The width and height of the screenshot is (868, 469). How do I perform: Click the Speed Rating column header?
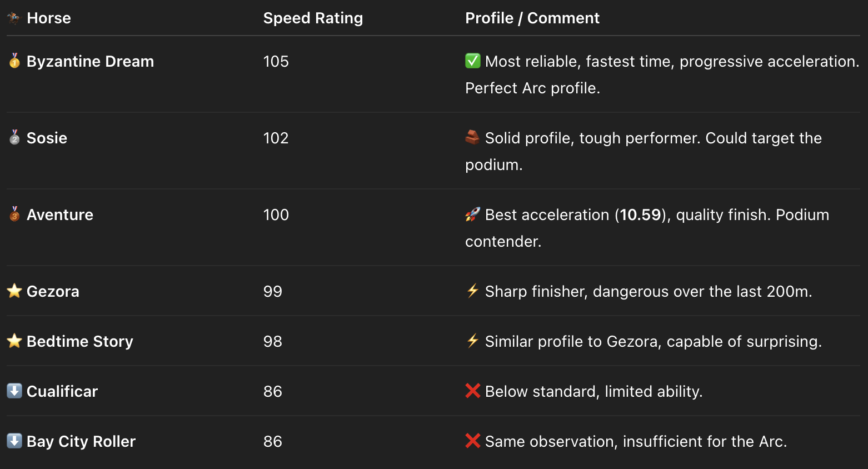point(313,18)
